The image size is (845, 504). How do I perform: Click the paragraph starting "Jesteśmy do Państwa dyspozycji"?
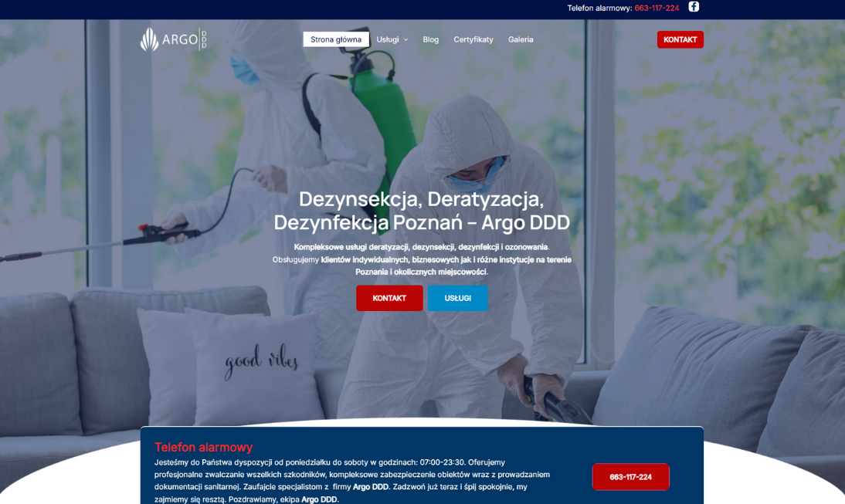[x=352, y=481]
